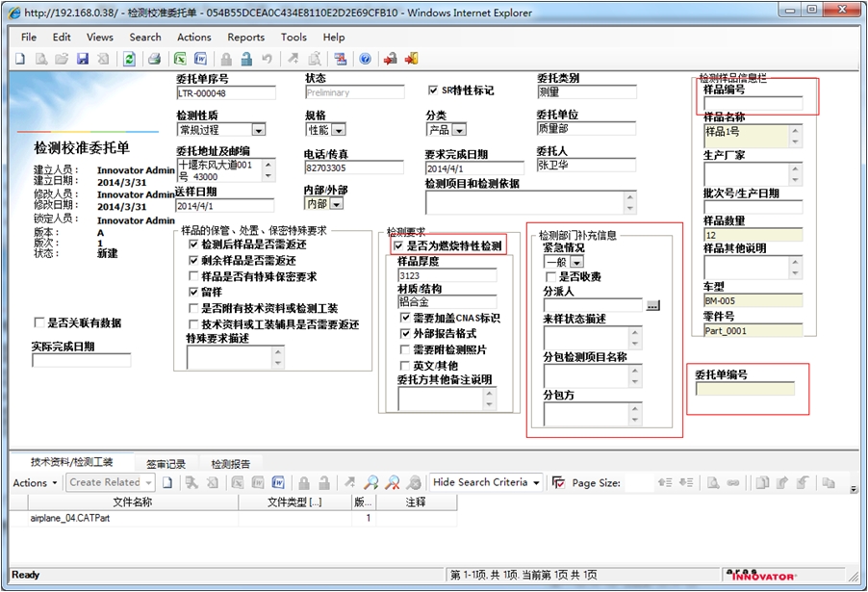Click the blue Unlock padlock icon
Viewport: 868px width, 592px height.
coord(246,59)
